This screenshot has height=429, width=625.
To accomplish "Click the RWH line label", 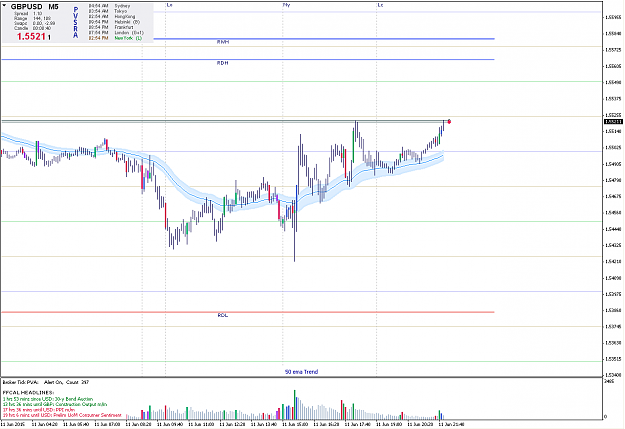I will [x=223, y=42].
